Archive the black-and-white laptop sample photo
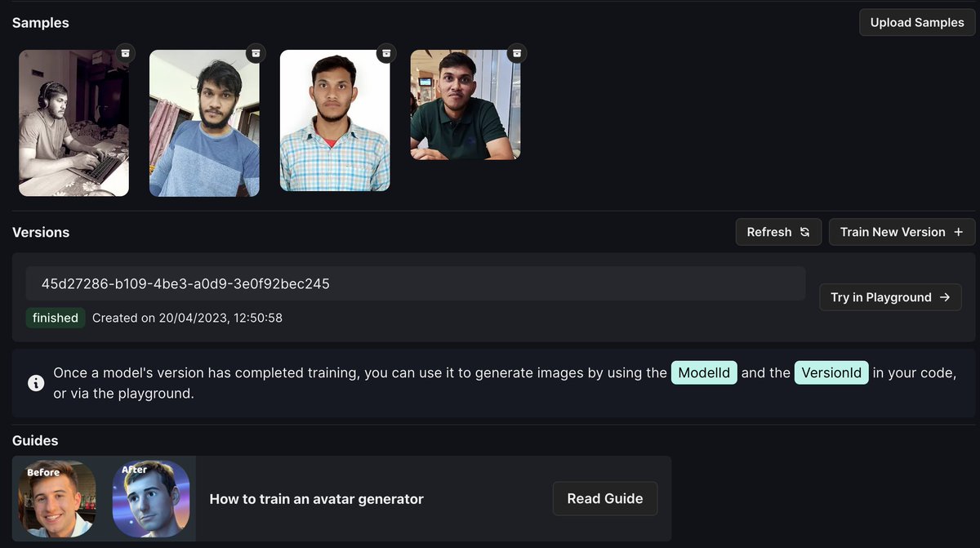The width and height of the screenshot is (980, 548). [x=125, y=53]
